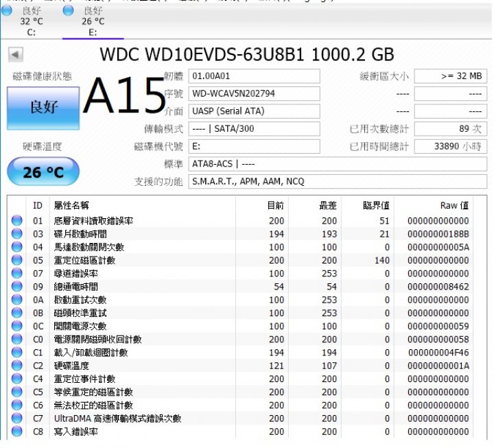Click the buffer size field >= 32 MB
Screen dimensions: 494x448
[451, 76]
